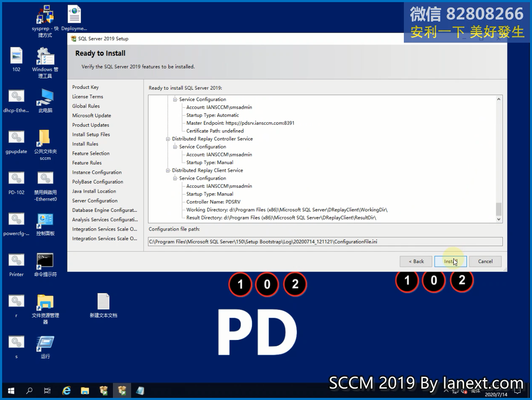
Task: Select the Result Directory row
Action: [x=281, y=218]
